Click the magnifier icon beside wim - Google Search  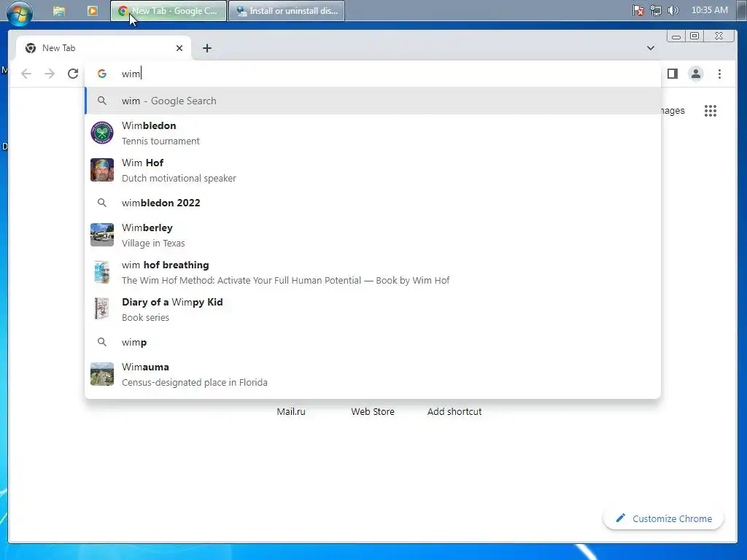[102, 101]
